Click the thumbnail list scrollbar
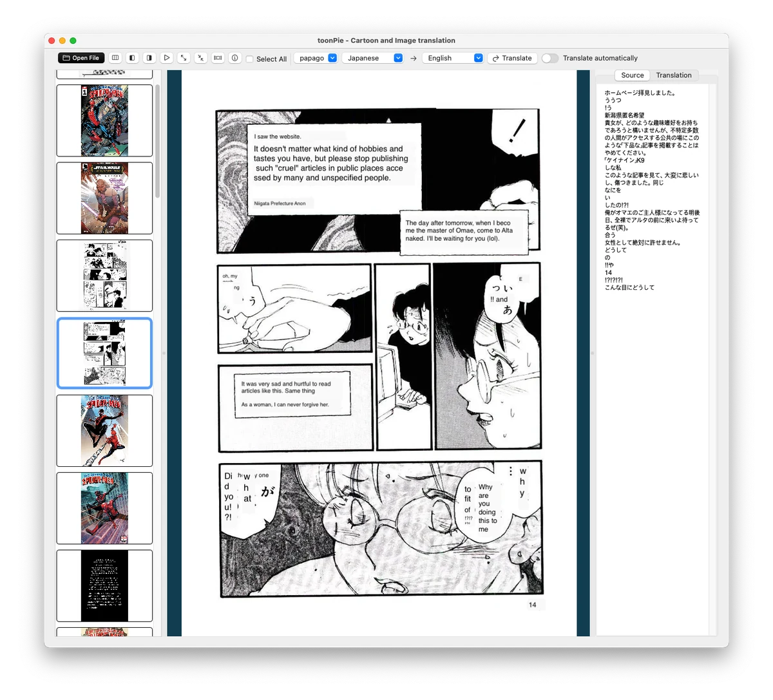 pos(158,142)
